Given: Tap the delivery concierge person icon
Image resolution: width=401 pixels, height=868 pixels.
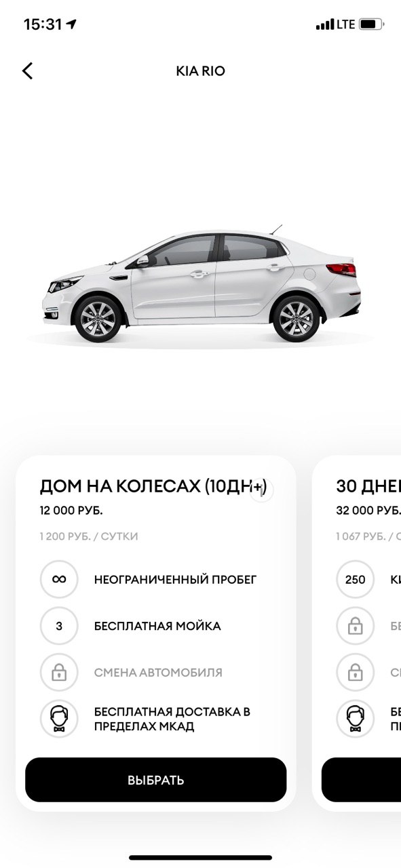Looking at the screenshot, I should point(59,719).
